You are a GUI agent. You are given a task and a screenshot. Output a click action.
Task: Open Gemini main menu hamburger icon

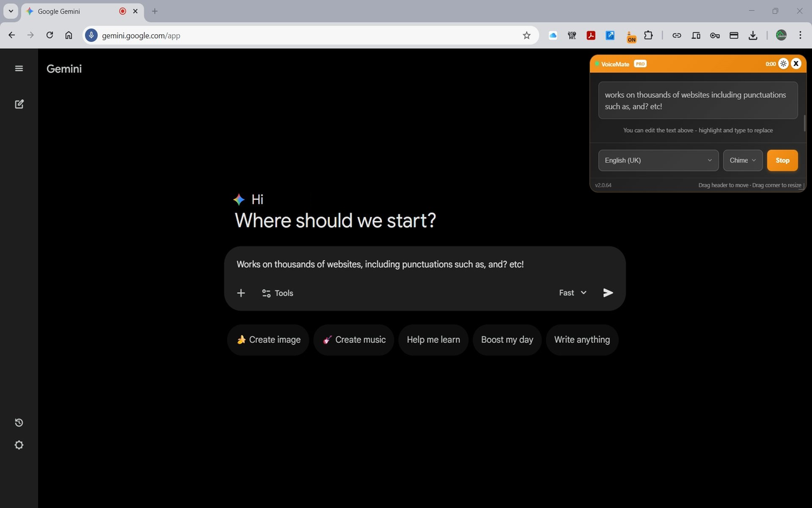pos(19,69)
